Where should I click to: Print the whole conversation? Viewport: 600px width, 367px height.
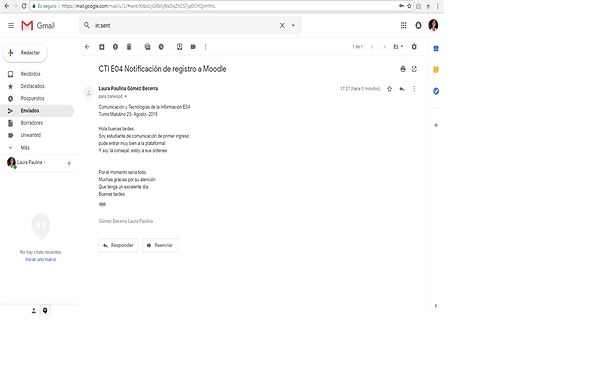click(x=403, y=69)
